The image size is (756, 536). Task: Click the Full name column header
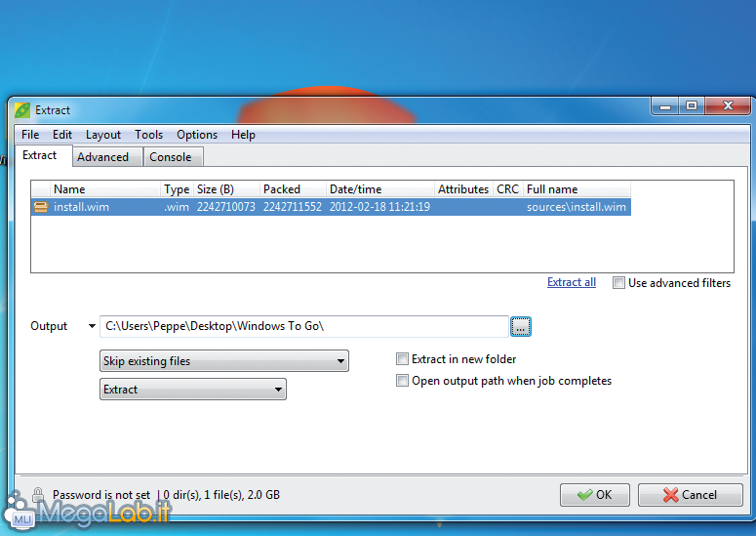pos(577,189)
